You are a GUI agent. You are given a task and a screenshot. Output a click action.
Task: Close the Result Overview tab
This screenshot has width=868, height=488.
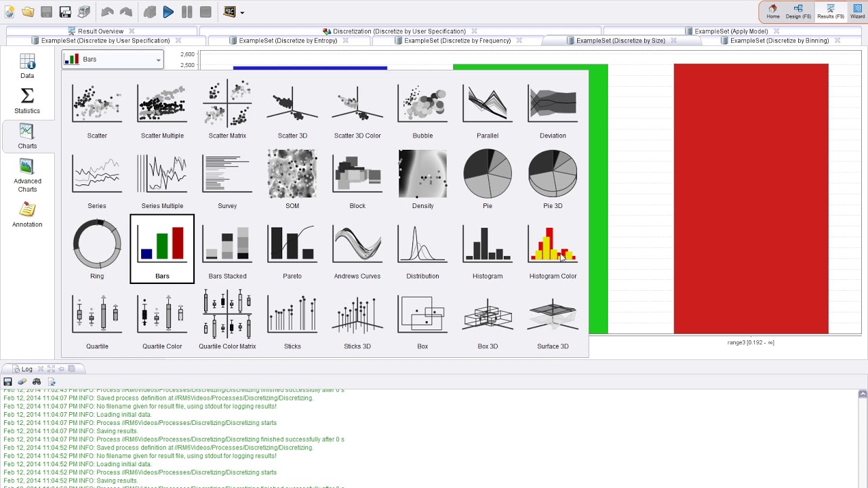pyautogui.click(x=132, y=31)
